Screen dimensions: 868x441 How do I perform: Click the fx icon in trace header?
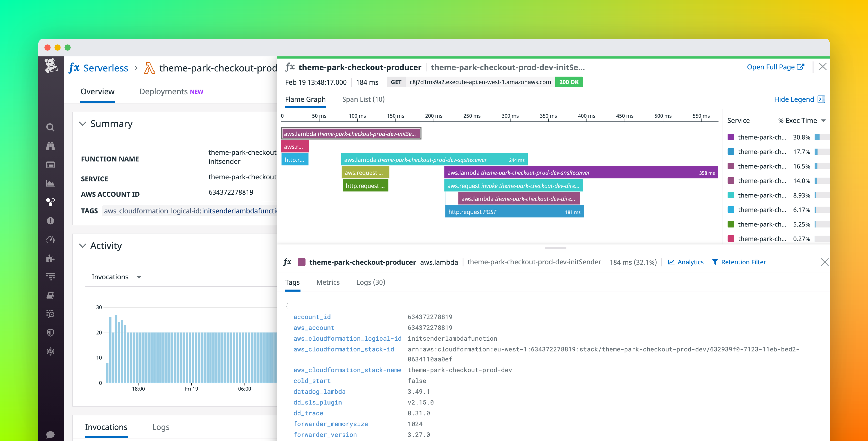tap(290, 67)
